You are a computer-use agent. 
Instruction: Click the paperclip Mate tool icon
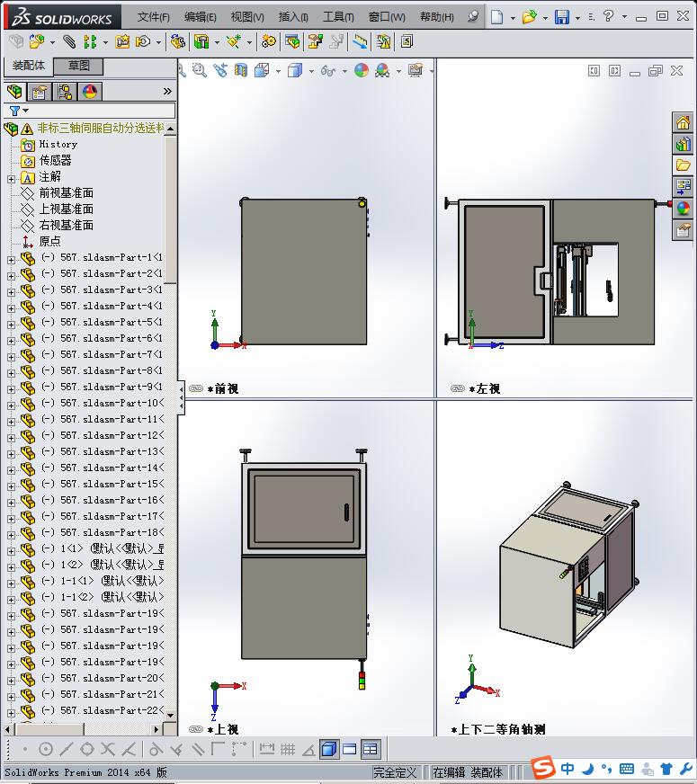69,41
